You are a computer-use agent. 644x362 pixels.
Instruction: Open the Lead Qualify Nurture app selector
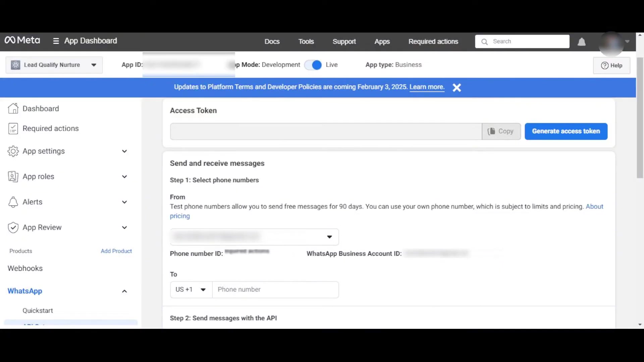click(x=54, y=65)
